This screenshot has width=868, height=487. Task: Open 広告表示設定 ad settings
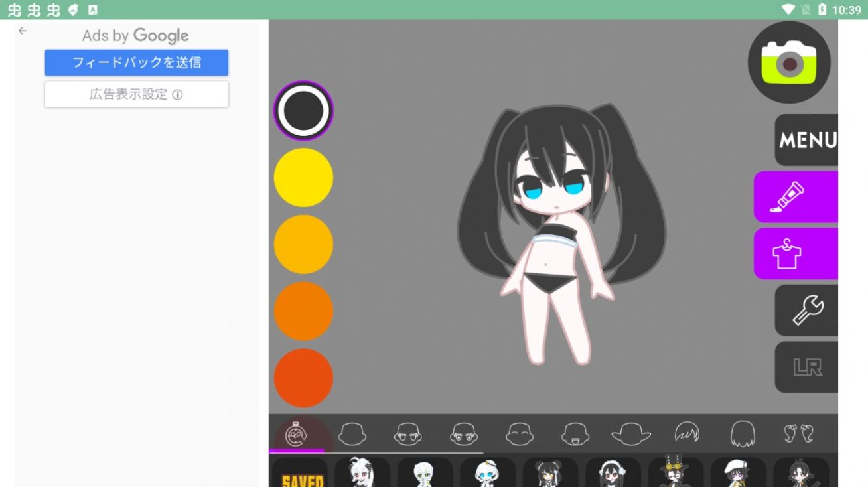click(137, 94)
